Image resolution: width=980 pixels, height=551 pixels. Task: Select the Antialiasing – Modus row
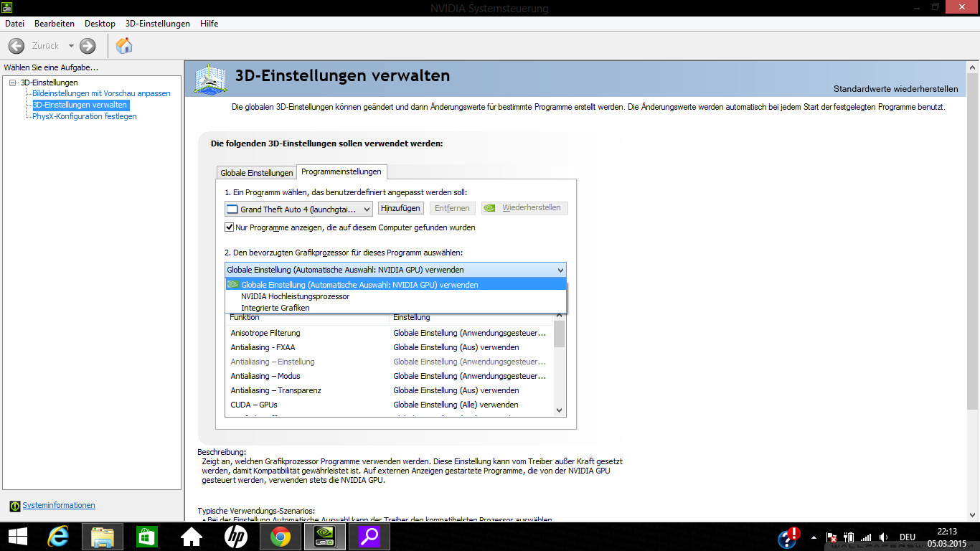390,376
